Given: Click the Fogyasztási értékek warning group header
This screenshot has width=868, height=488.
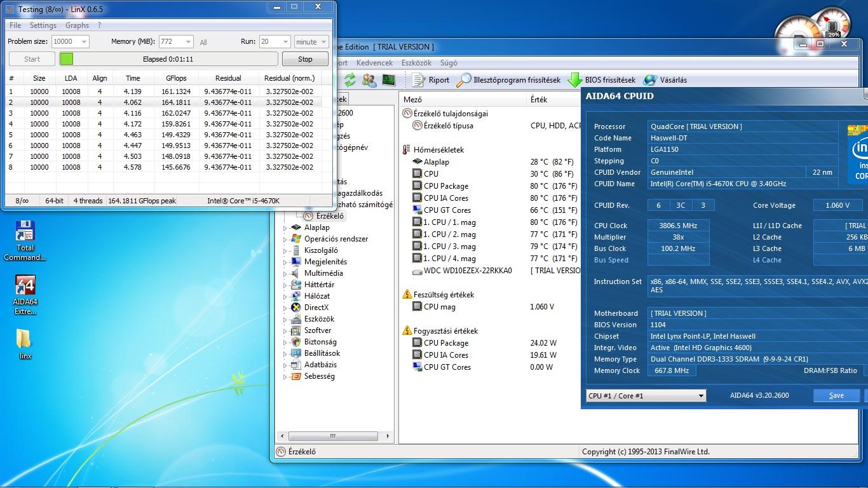Looking at the screenshot, I should 440,331.
